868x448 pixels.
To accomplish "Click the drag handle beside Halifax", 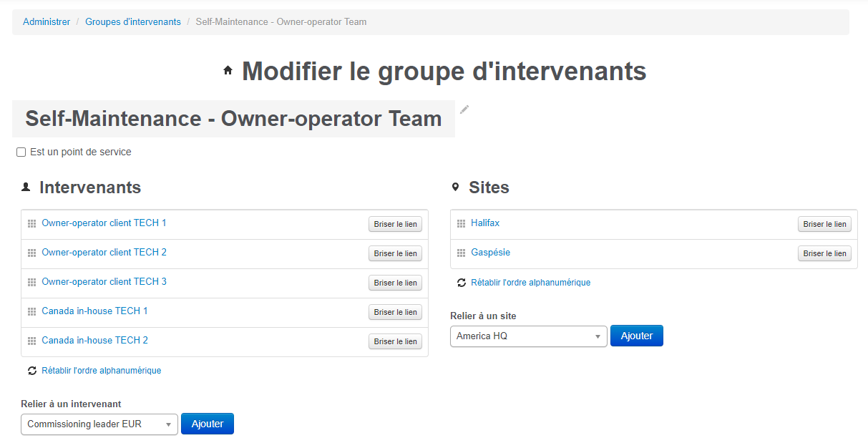I will [461, 223].
